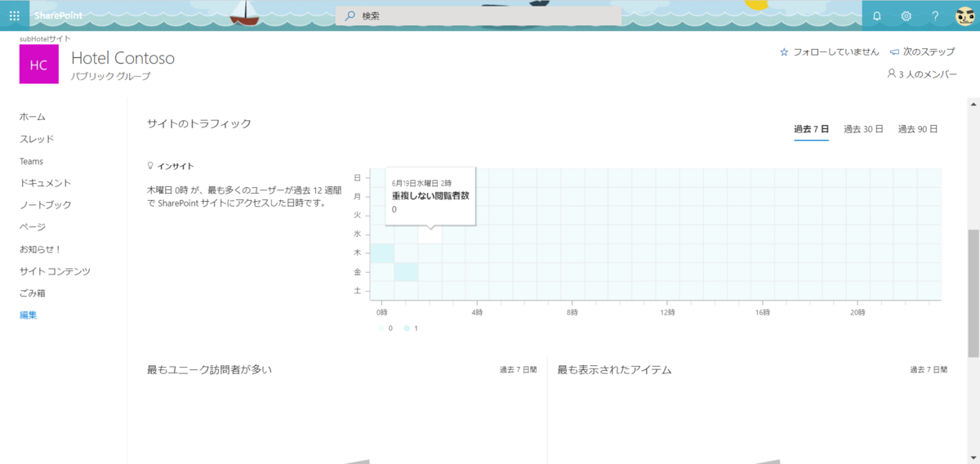Open Teams in the sidebar
The height and width of the screenshot is (464, 980).
[x=31, y=161]
